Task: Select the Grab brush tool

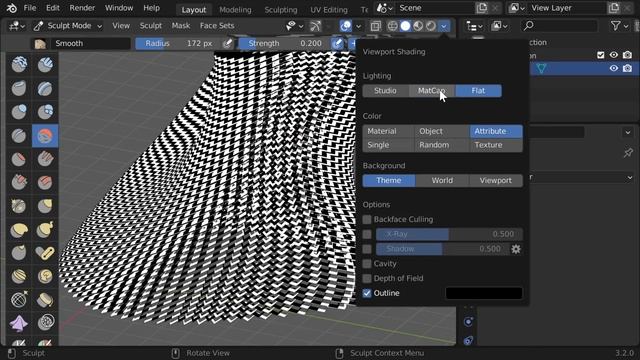Action: click(45, 206)
